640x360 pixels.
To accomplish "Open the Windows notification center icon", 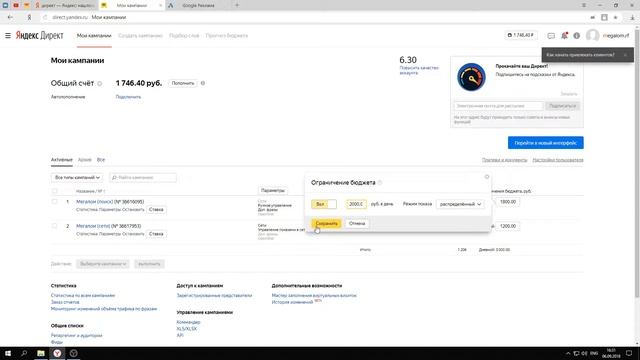I will (x=629, y=353).
